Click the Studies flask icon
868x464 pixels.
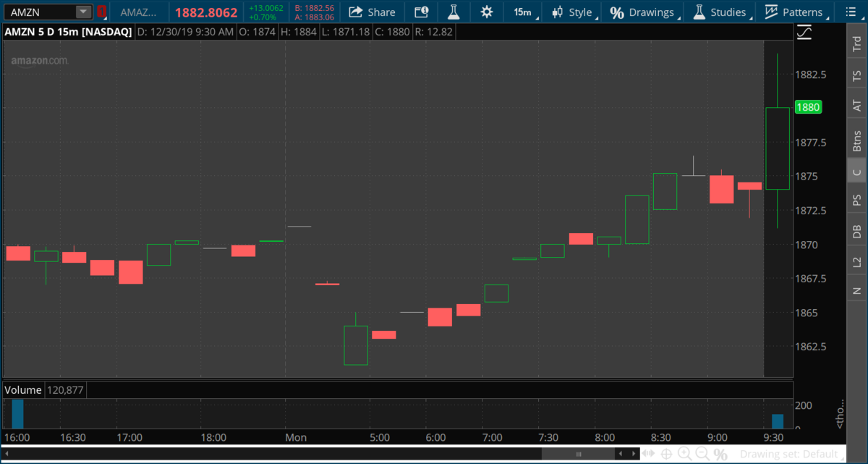tap(699, 12)
